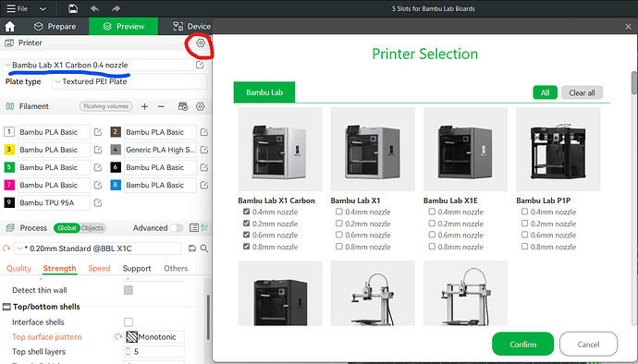
Task: Select filament slot 1 color swatch
Action: [9, 132]
